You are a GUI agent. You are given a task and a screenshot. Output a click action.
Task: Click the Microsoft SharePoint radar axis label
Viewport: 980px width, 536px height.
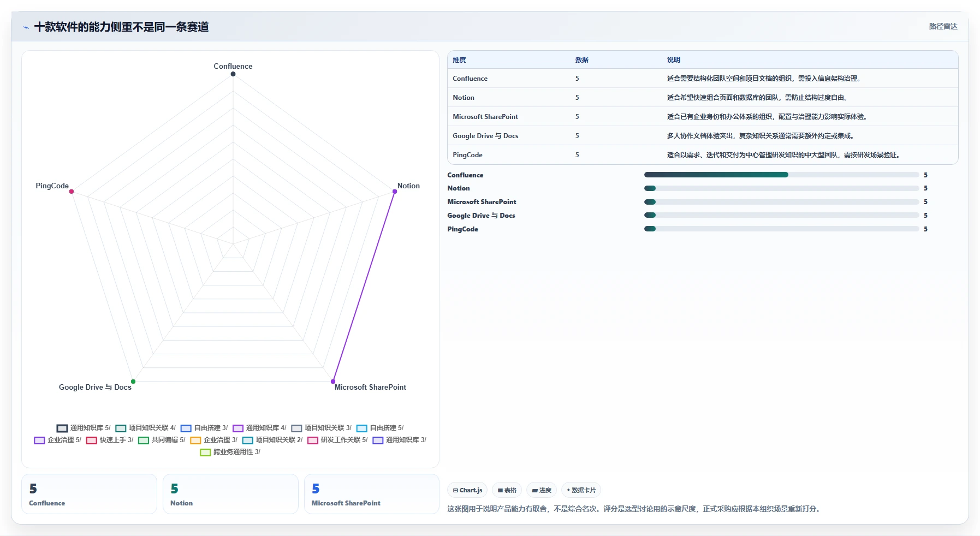[370, 387]
